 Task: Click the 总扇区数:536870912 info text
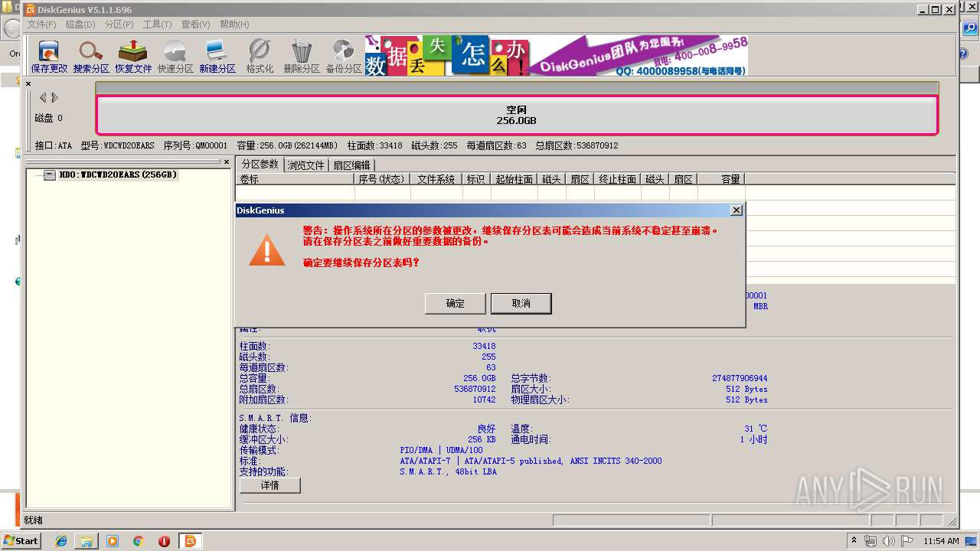point(577,145)
